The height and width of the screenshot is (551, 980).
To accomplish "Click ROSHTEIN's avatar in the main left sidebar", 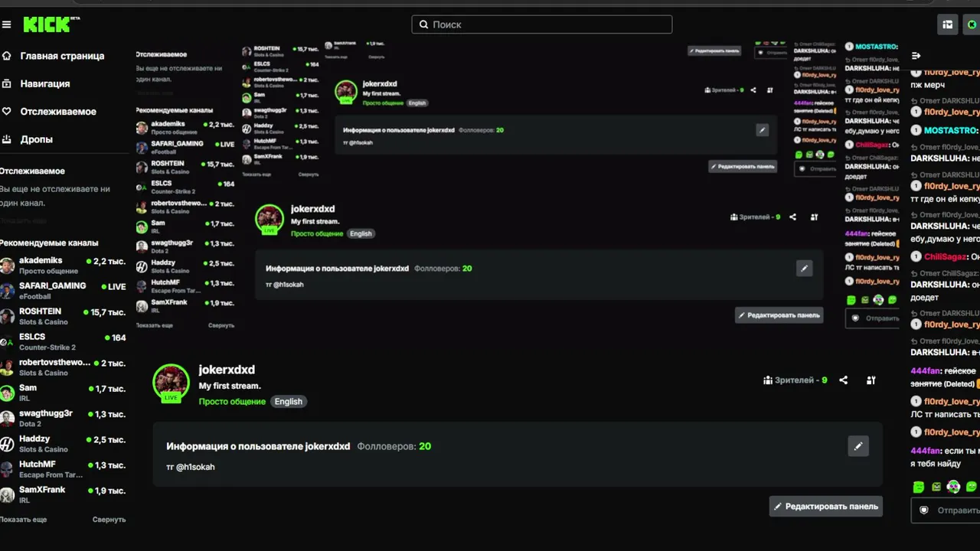I will point(8,317).
